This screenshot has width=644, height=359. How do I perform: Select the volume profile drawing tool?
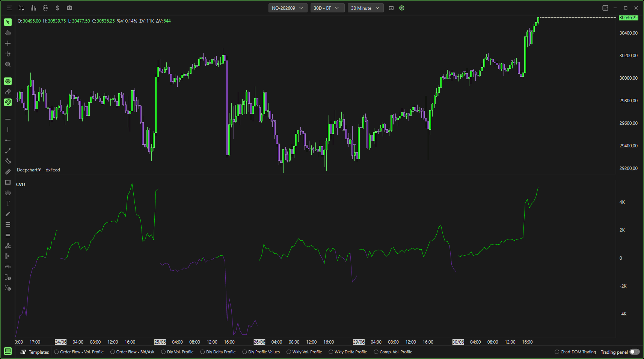tap(8, 256)
